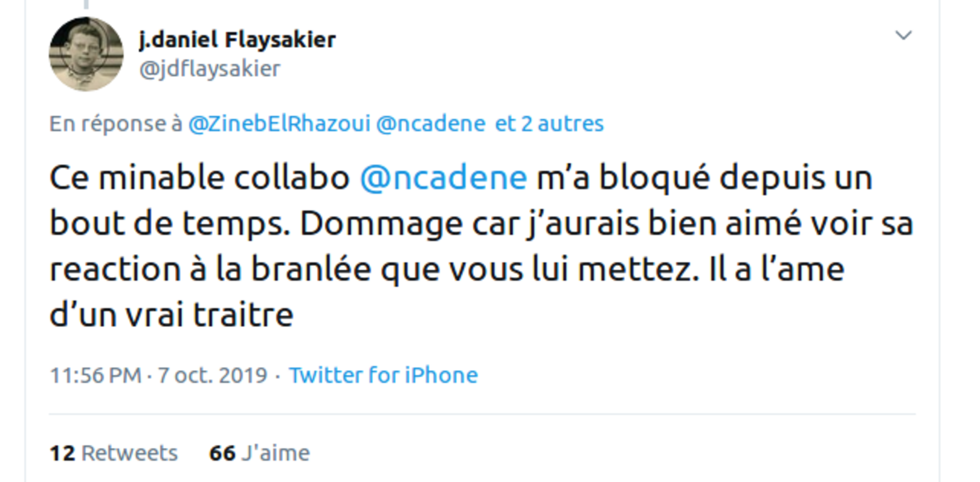Open the tweet options chevron menu
The width and height of the screenshot is (980, 482).
[x=903, y=35]
